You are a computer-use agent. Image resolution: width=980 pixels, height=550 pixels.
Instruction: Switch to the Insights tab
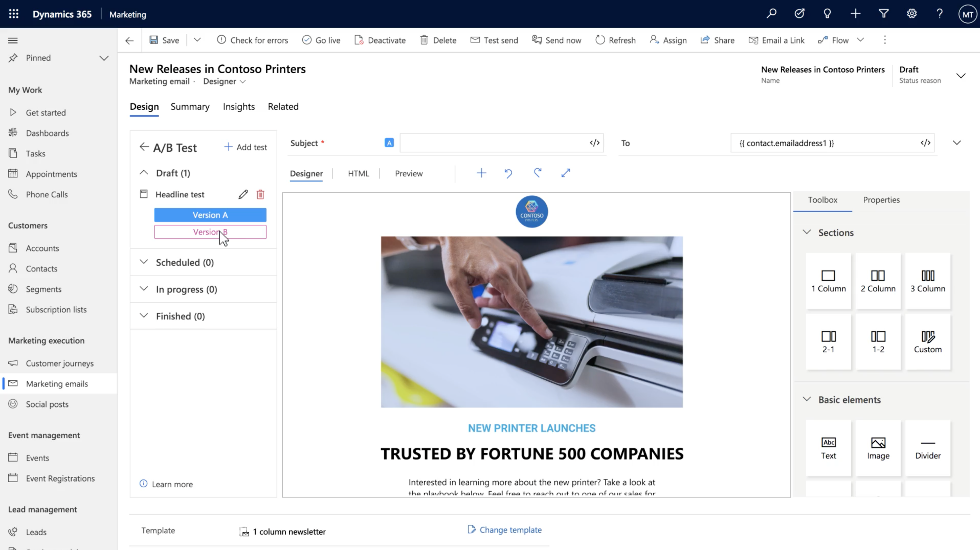click(239, 107)
